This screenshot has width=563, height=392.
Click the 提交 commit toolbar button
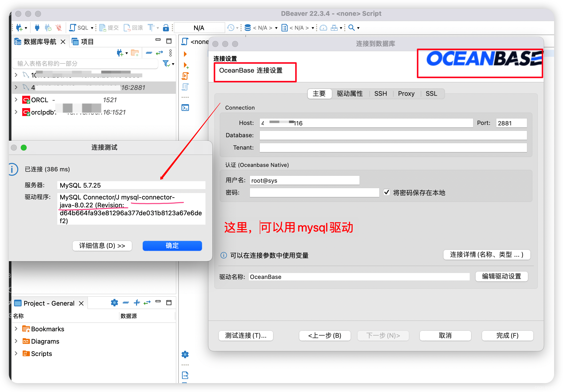[x=109, y=28]
